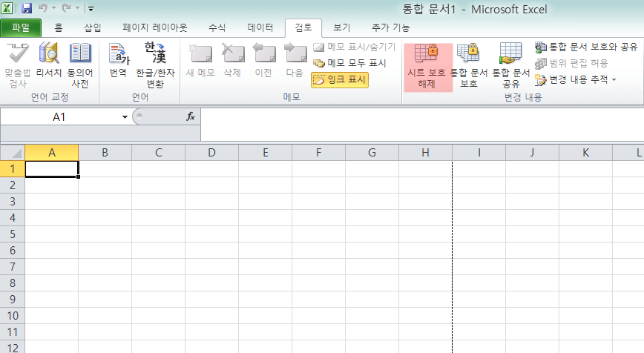Customize the quick access toolbar dropdown

[91, 8]
